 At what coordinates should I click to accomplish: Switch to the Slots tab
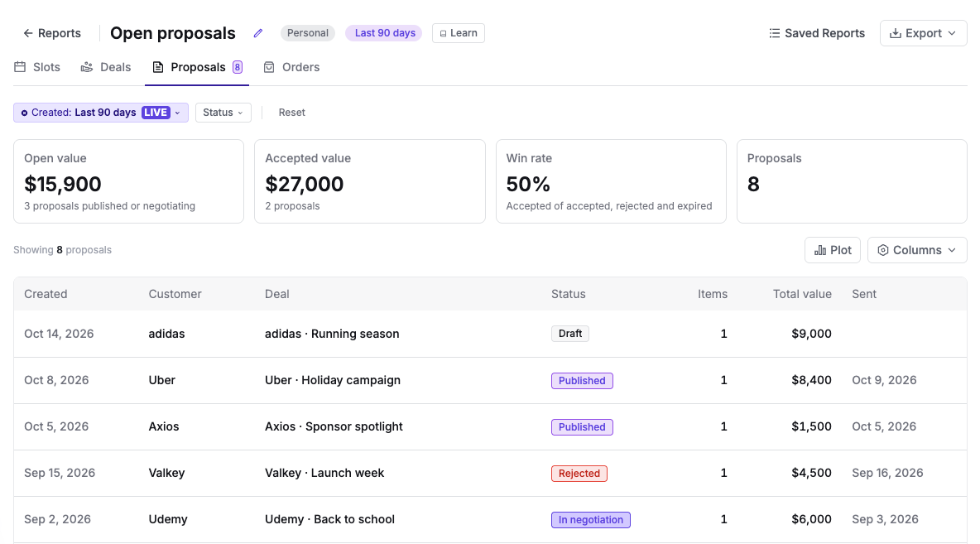(x=37, y=67)
